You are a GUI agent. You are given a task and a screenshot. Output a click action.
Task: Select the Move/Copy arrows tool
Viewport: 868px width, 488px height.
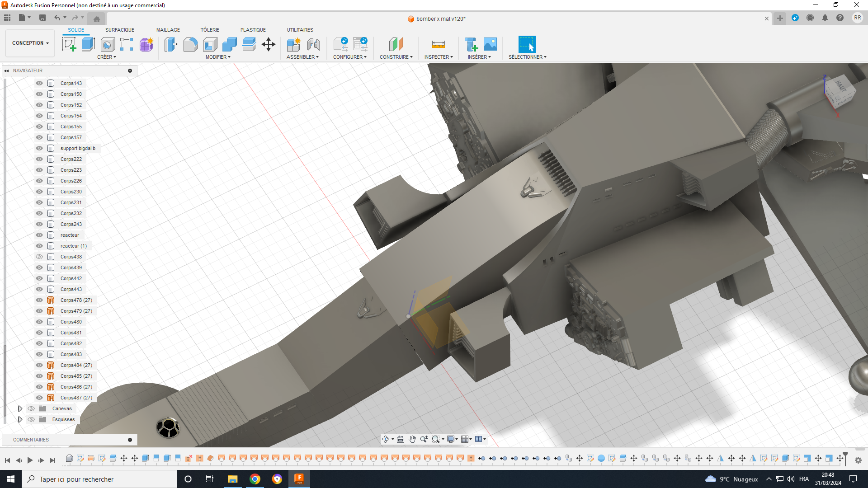[x=269, y=44]
